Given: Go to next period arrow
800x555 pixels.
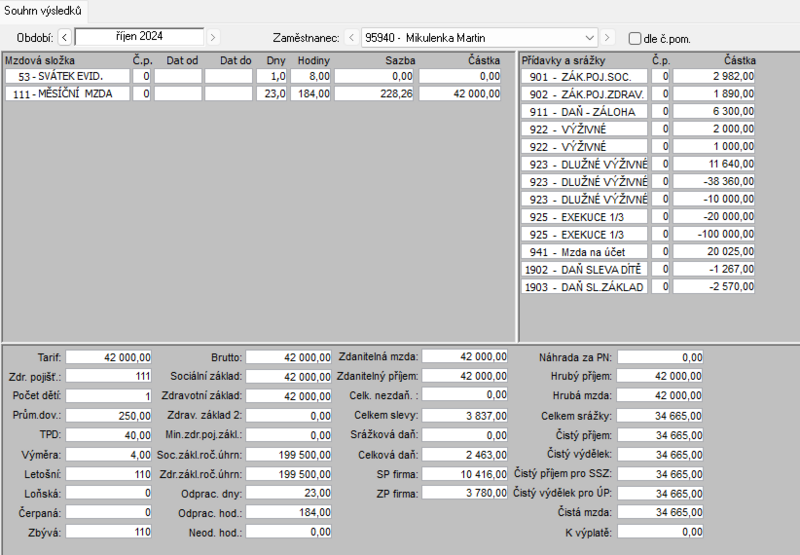Looking at the screenshot, I should click(x=213, y=37).
